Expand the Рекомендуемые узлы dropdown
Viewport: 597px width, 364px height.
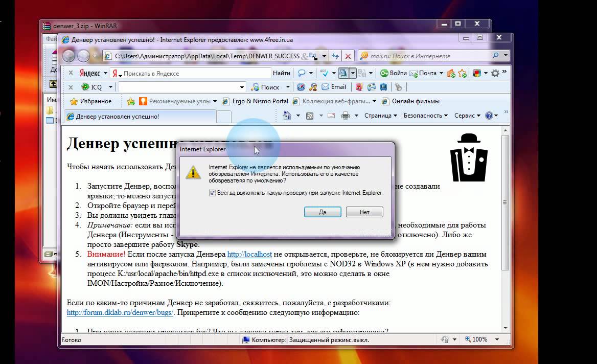click(x=215, y=101)
